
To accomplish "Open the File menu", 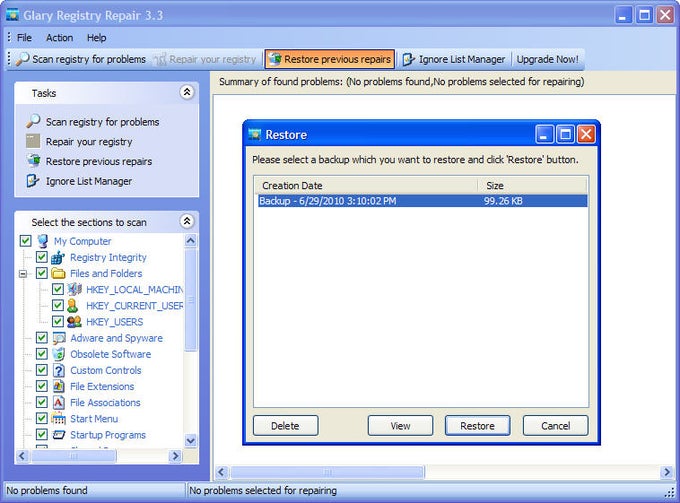I will pos(24,38).
